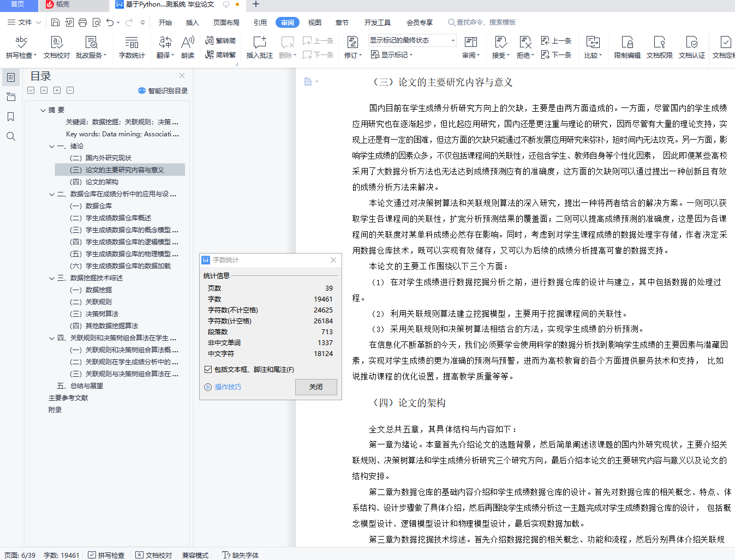
Task: Go to next change with 下一条 beside 拒绝
Action: pos(556,55)
